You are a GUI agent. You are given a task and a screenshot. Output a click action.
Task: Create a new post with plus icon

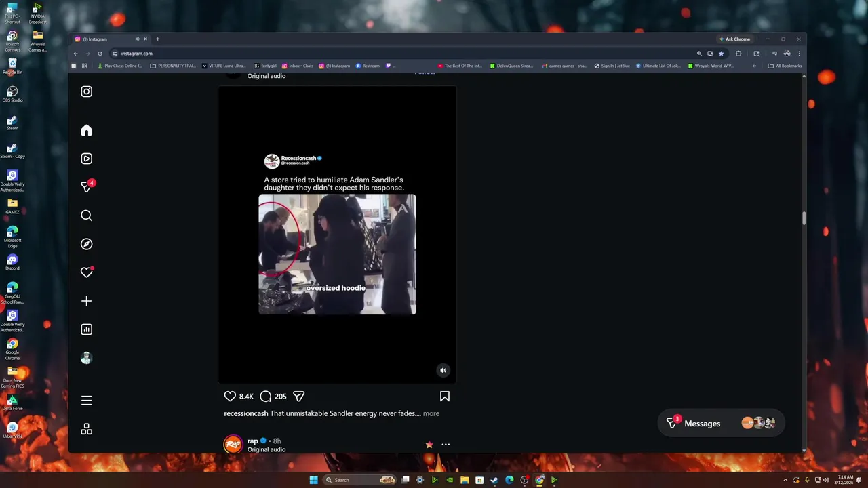[86, 301]
